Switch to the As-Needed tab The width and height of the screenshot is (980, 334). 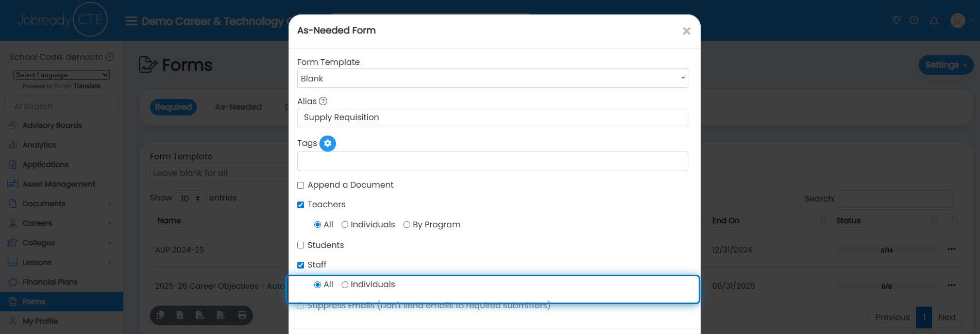[x=238, y=107]
